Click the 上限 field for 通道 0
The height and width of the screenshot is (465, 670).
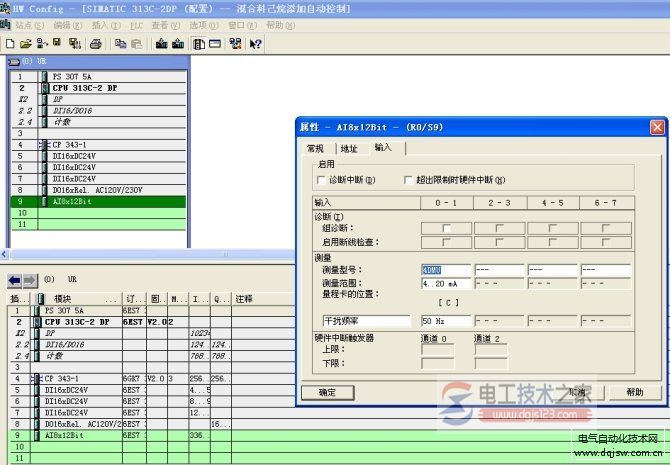point(437,350)
